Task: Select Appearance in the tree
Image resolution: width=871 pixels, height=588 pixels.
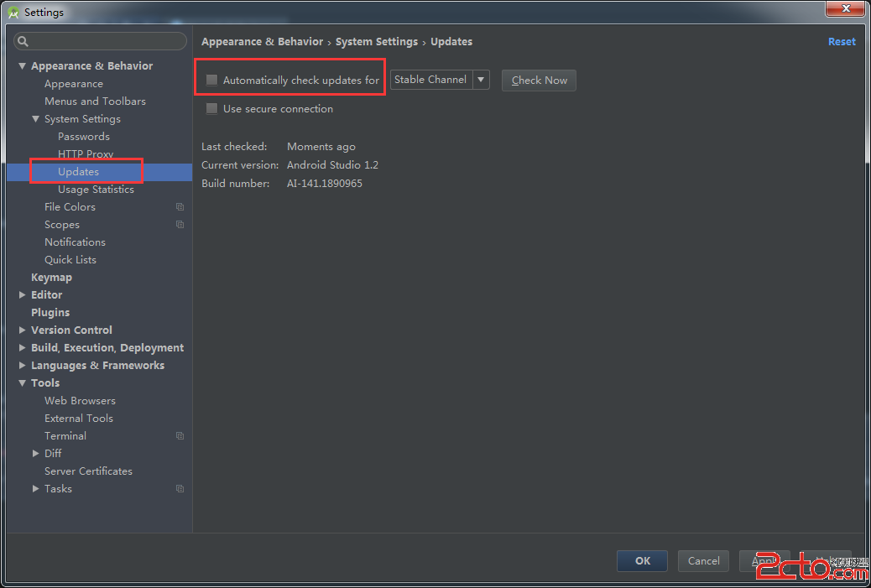Action: [x=74, y=84]
